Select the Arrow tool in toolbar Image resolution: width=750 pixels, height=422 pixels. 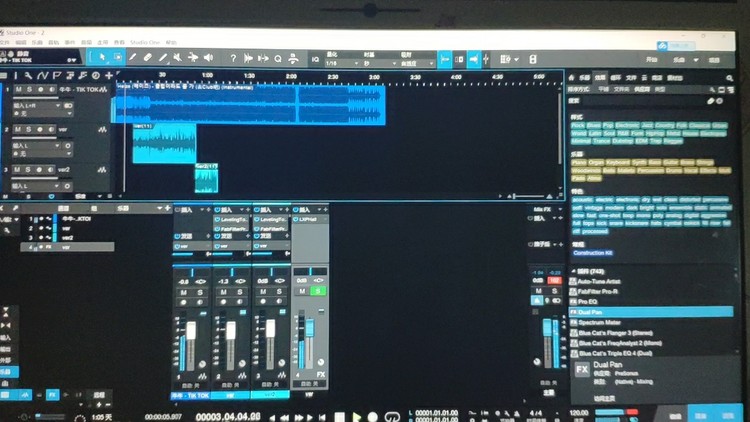point(101,58)
